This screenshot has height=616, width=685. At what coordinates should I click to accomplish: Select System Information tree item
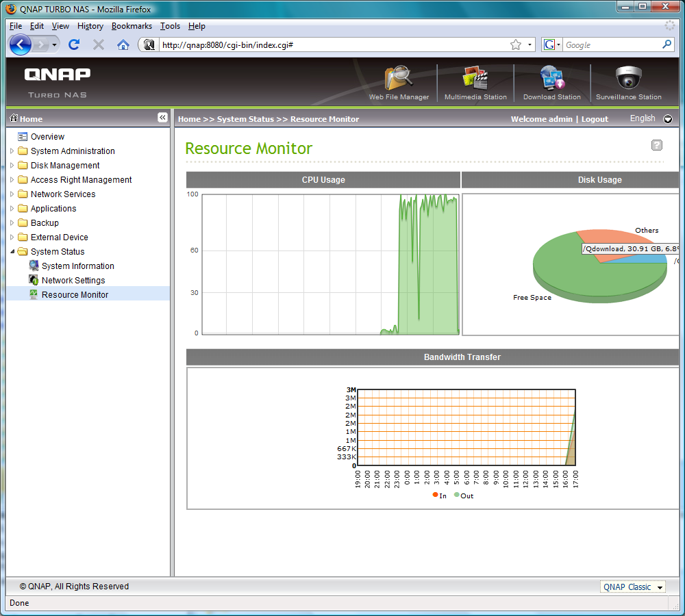(78, 266)
